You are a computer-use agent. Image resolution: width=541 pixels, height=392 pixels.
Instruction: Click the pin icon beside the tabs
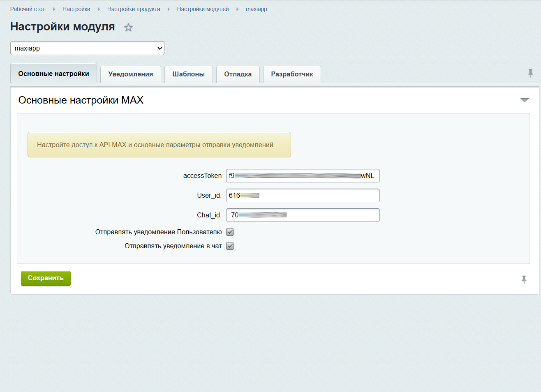click(x=530, y=74)
